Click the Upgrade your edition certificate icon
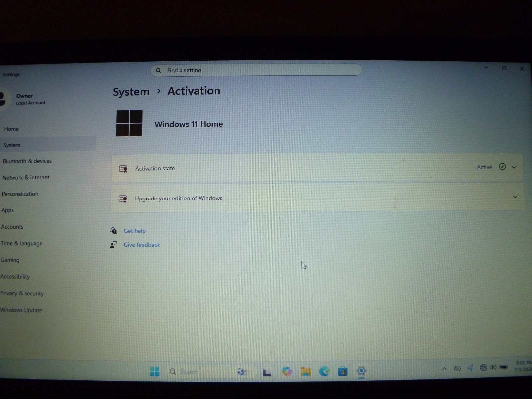The image size is (532, 399). click(123, 199)
